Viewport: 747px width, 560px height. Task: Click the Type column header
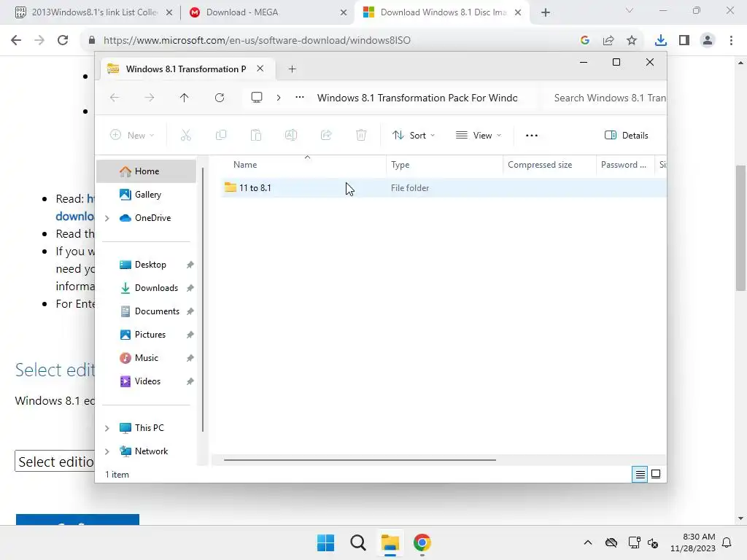tap(444, 165)
